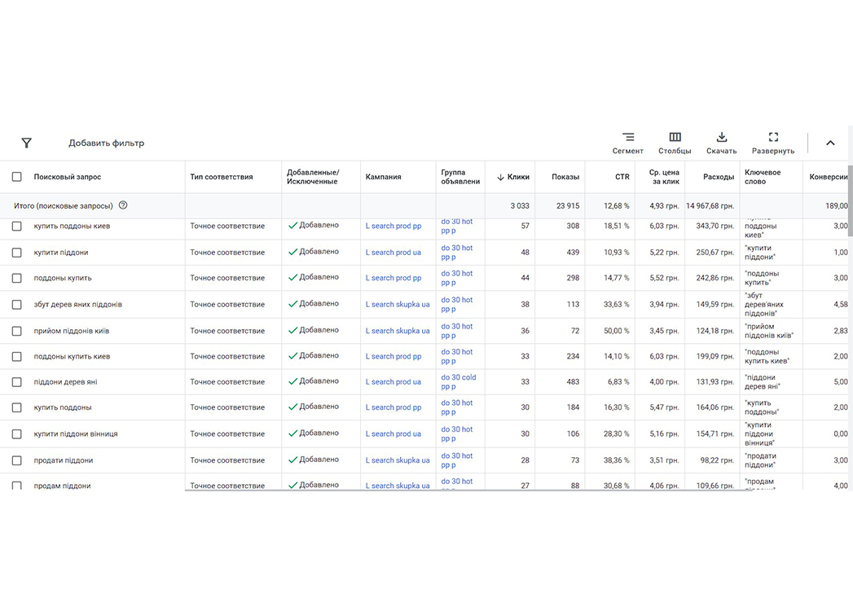Open the Столбцы columns editor

675,143
